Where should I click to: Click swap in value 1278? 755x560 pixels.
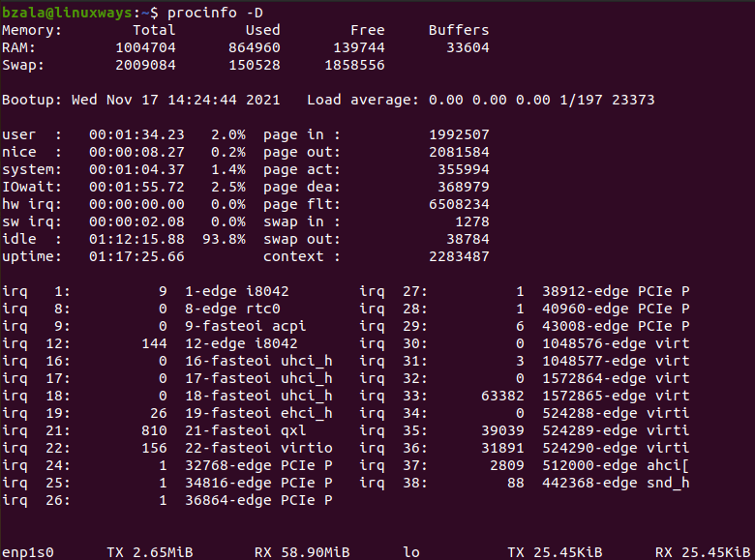[x=472, y=221]
